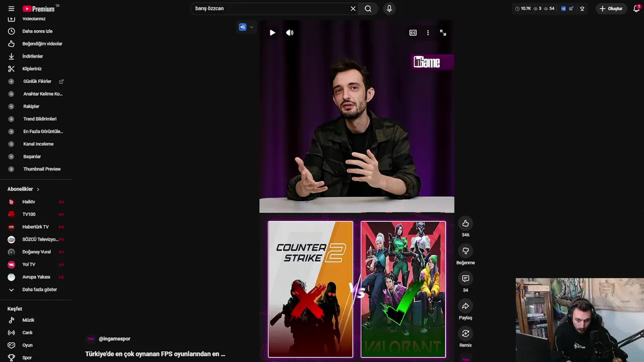Open Oluştur create menu
Viewport: 644px width, 362px height.
[611, 9]
